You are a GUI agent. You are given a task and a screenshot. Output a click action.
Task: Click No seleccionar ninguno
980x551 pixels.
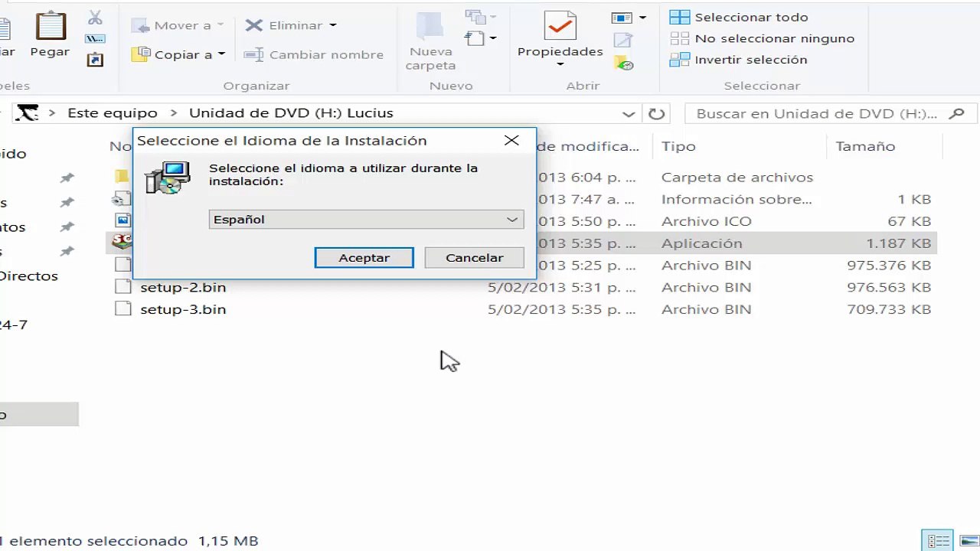coord(762,38)
